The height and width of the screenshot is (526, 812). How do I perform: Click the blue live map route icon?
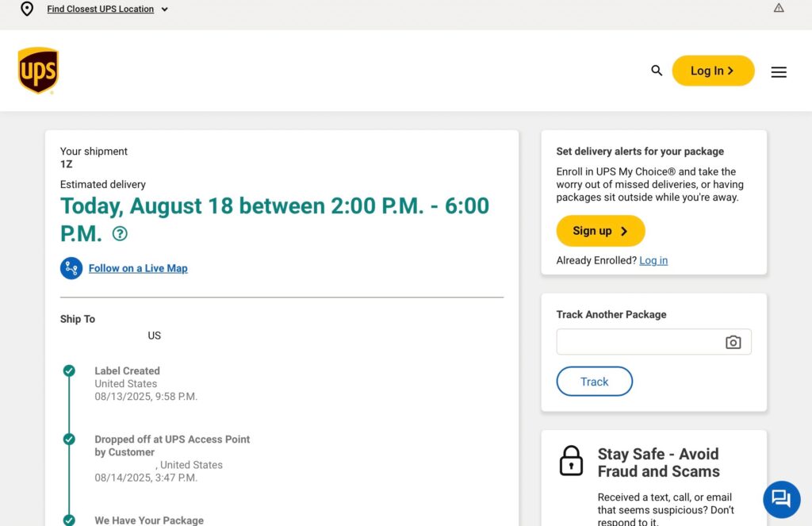(x=71, y=268)
